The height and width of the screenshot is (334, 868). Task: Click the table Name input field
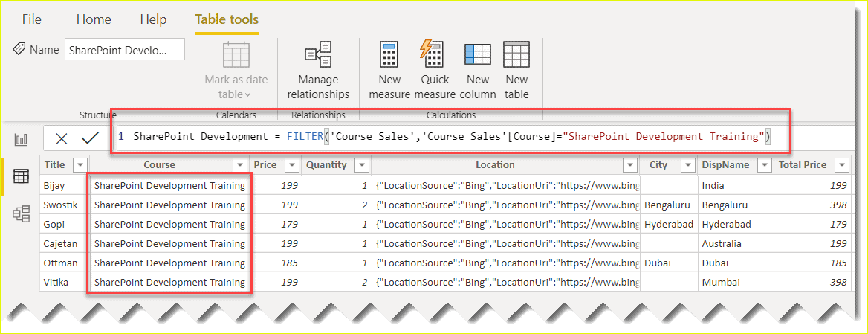point(125,50)
